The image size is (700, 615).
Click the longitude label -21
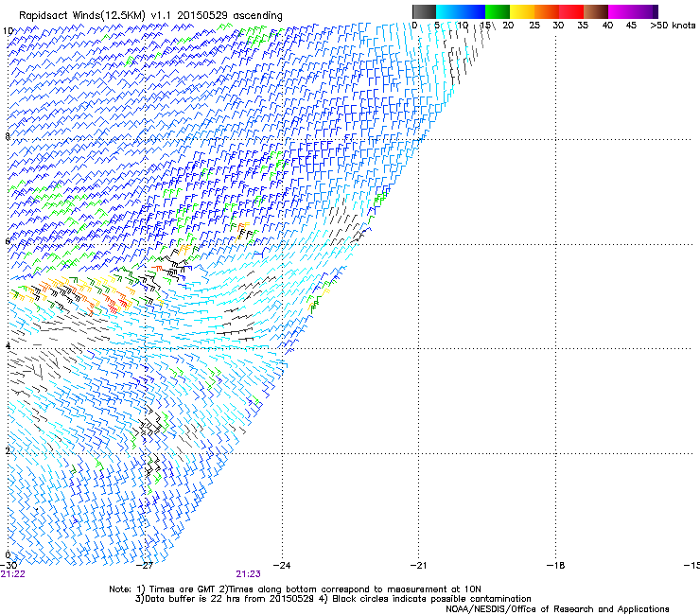pos(418,566)
